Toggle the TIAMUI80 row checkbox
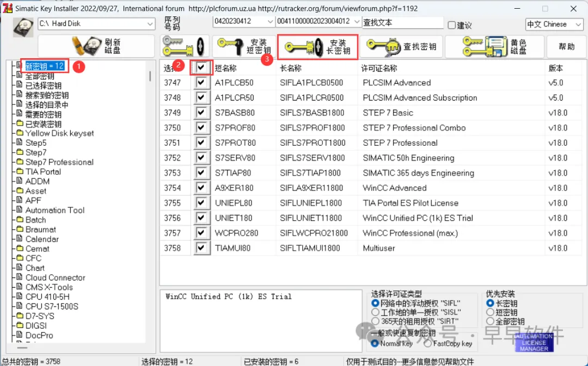 click(201, 247)
